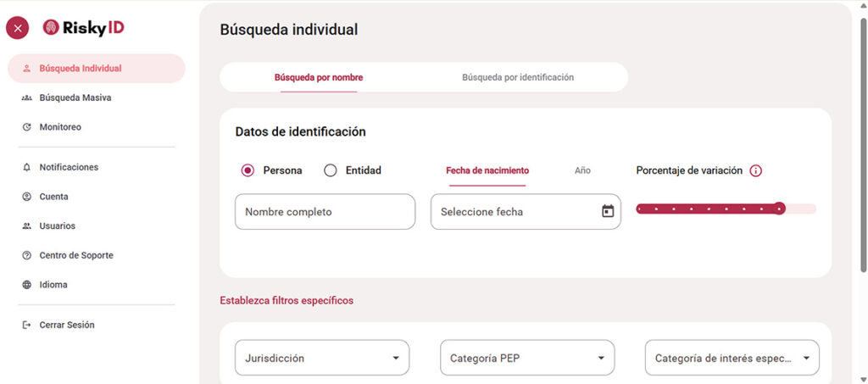The width and height of the screenshot is (868, 384).
Task: Click info icon beside Porcentaje de variación
Action: [x=756, y=170]
